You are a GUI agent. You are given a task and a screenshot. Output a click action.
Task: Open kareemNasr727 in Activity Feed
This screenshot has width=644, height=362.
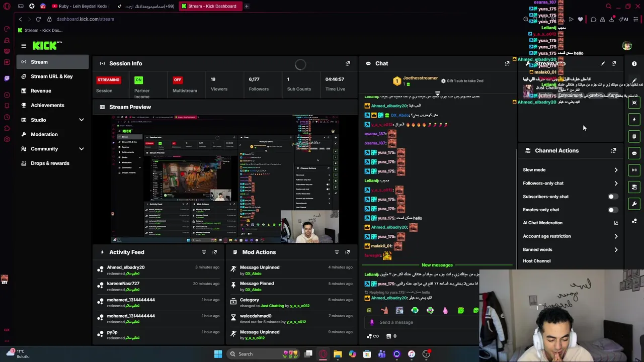point(123,284)
